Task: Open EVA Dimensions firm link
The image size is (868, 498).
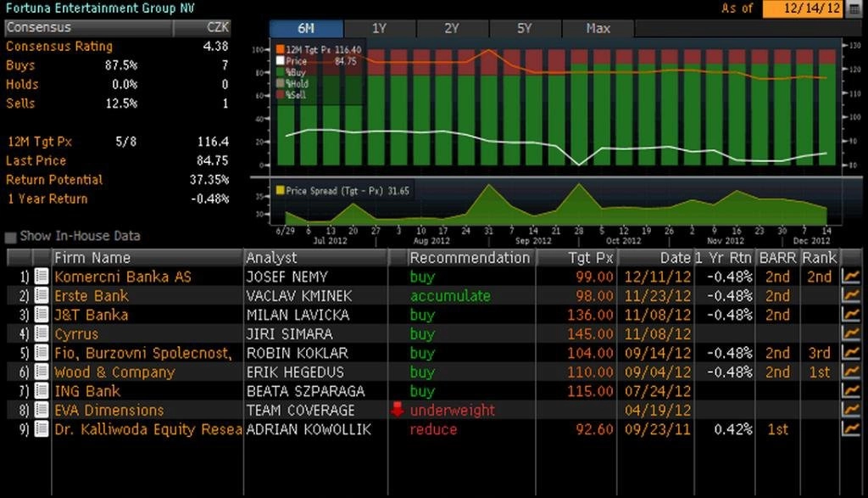Action: tap(109, 410)
